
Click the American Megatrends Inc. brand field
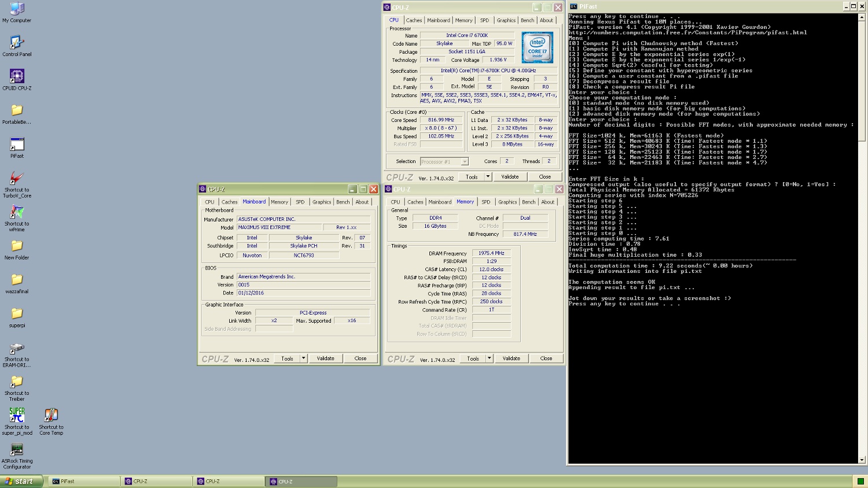point(303,277)
